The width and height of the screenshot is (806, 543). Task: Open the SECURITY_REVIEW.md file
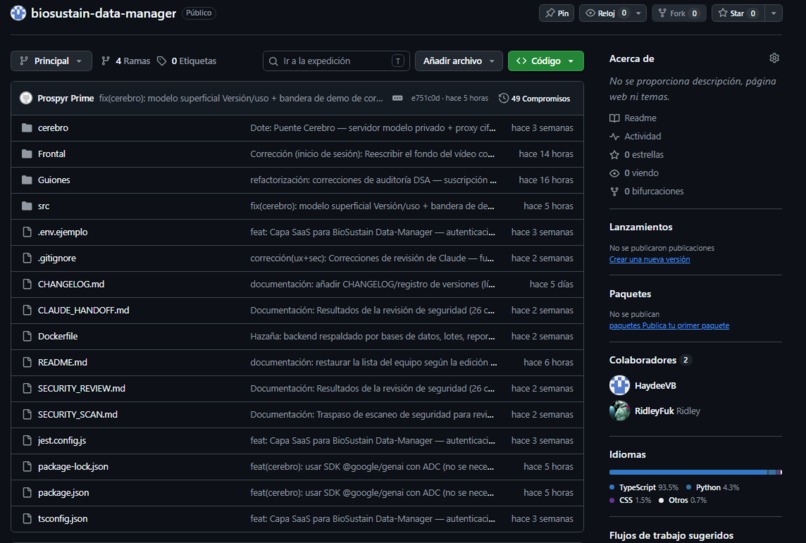tap(81, 388)
